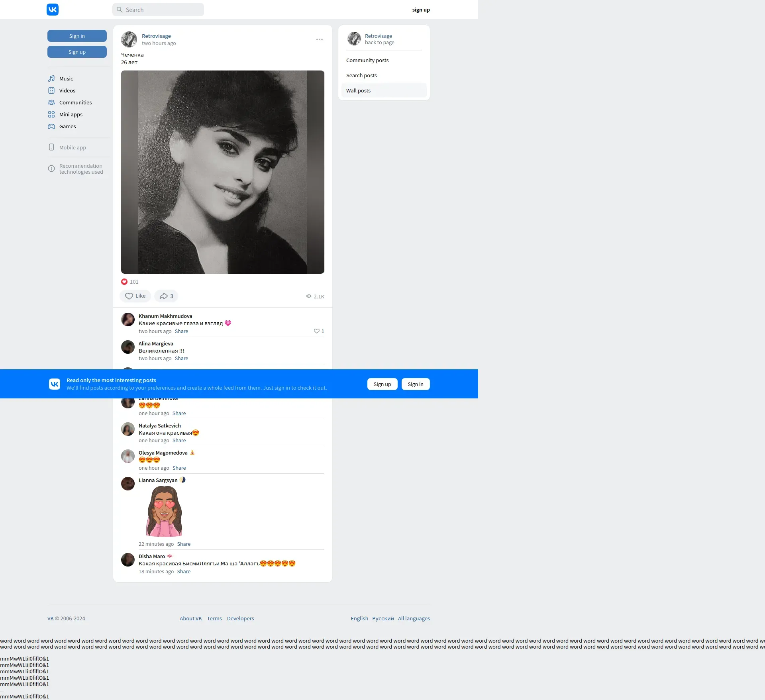The height and width of the screenshot is (700, 765).
Task: Open the post's three-dots menu
Action: [320, 39]
